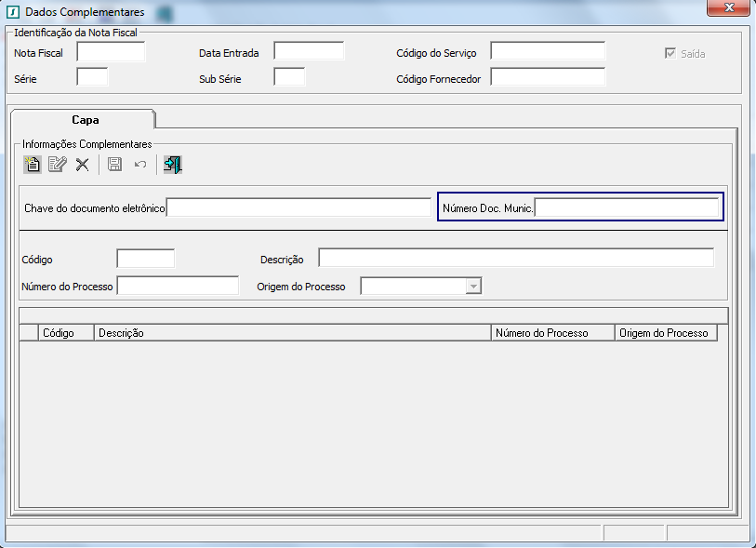The height and width of the screenshot is (548, 756).
Task: Select the Capa tab
Action: click(85, 120)
